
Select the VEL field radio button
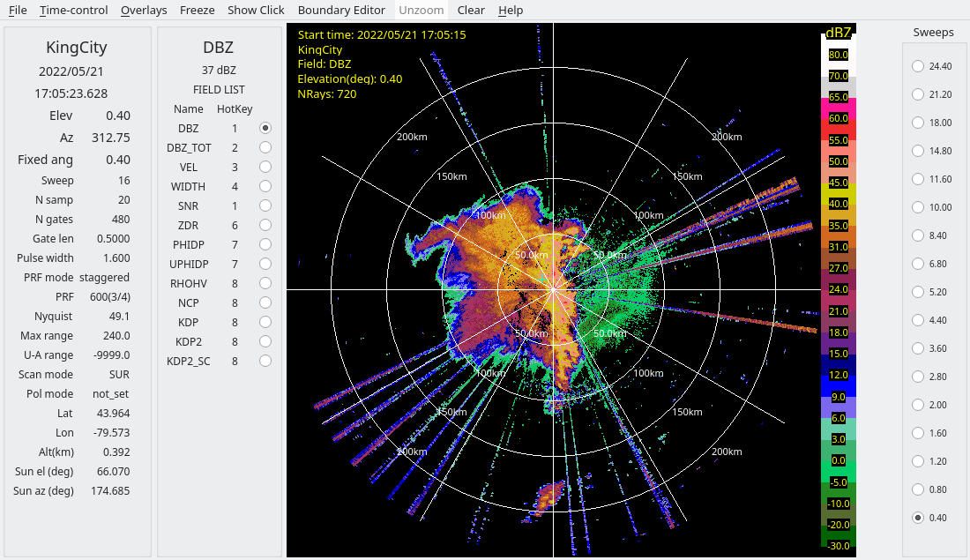[265, 167]
